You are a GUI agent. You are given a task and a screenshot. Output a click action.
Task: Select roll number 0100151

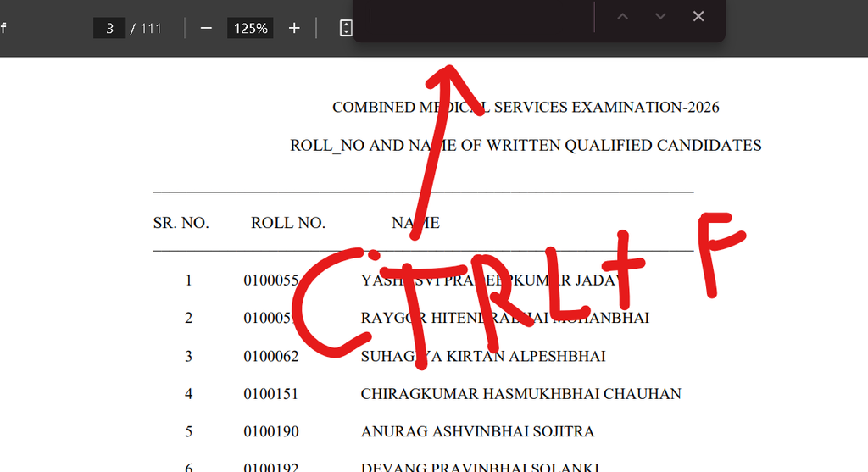coord(271,393)
